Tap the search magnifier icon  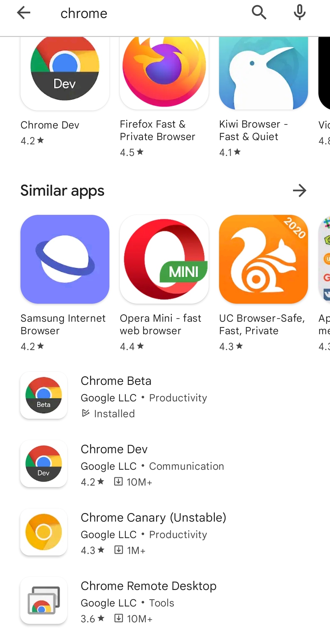(259, 13)
